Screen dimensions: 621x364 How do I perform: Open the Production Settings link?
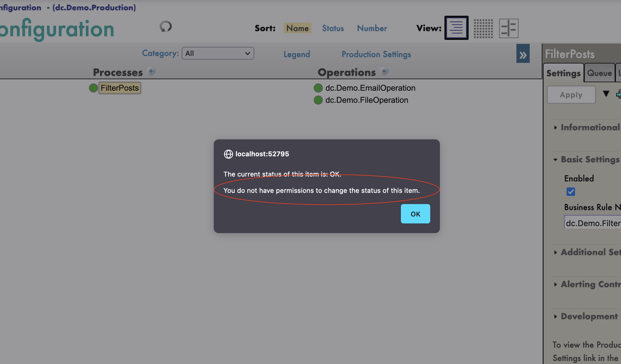376,54
